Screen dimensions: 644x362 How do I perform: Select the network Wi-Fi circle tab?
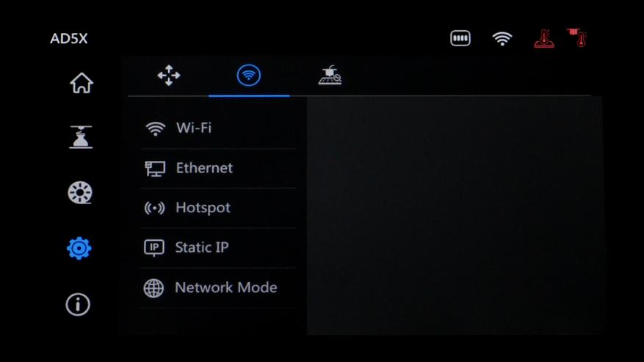pyautogui.click(x=249, y=75)
